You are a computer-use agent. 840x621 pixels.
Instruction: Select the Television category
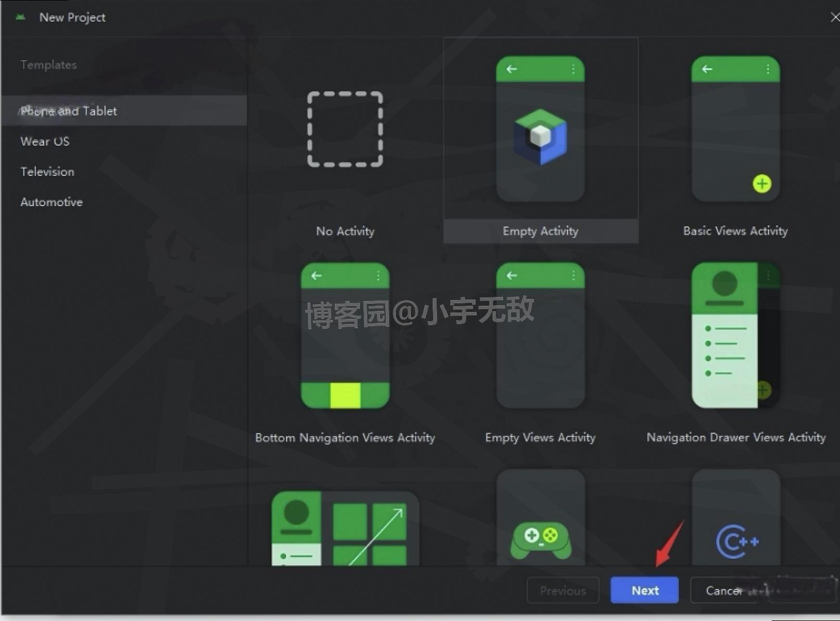click(x=47, y=171)
